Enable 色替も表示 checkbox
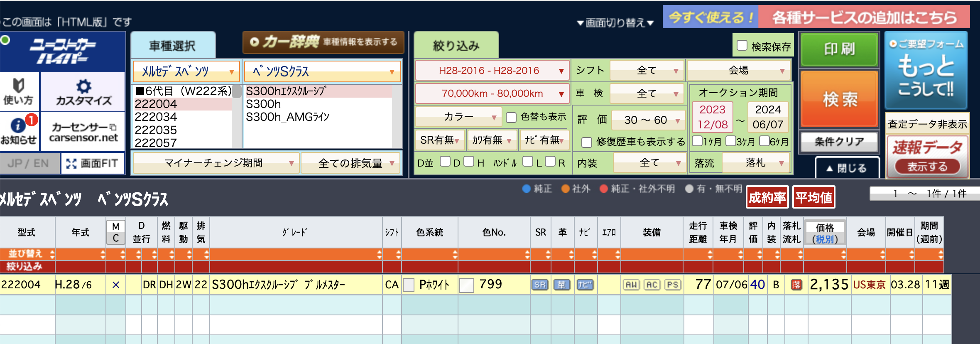The image size is (980, 344). (511, 117)
